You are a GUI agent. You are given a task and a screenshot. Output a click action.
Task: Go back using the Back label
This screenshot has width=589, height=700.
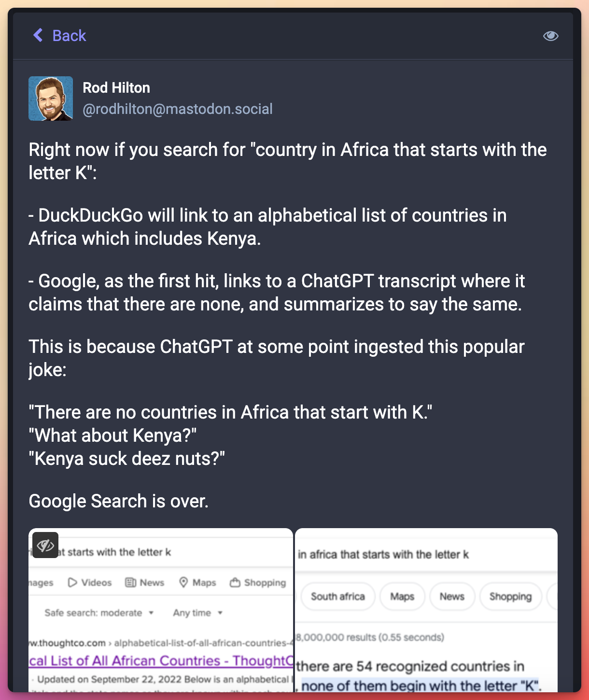[x=69, y=36]
